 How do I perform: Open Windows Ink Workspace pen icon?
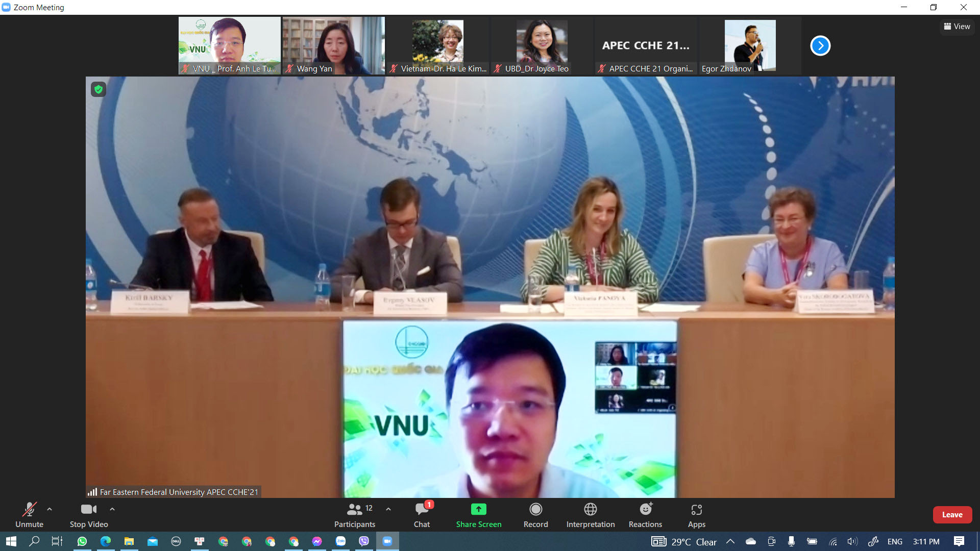coord(873,541)
